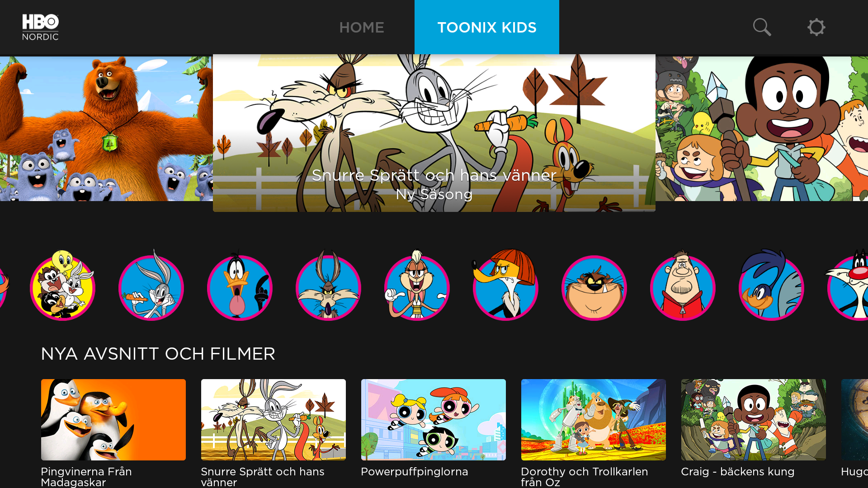The height and width of the screenshot is (488, 868).
Task: Open the Pingvinerna Från Madagaskar title
Action: coord(113,433)
